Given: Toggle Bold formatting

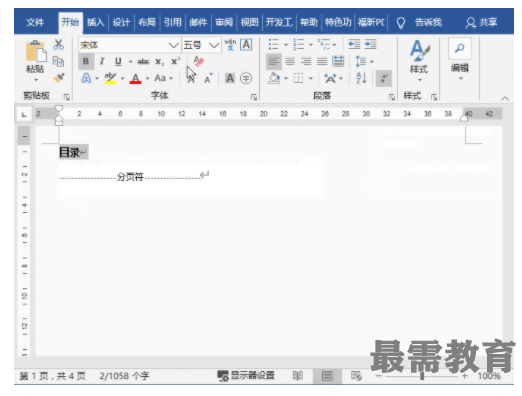Looking at the screenshot, I should (86, 61).
